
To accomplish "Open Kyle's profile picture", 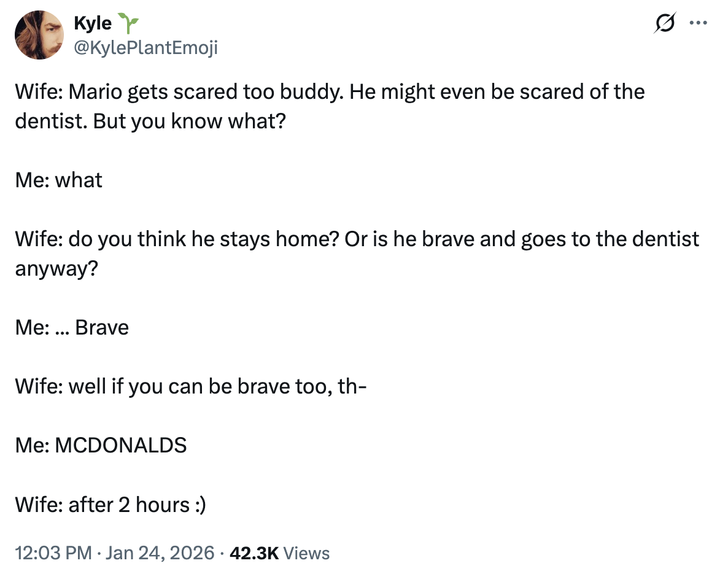I will point(40,35).
